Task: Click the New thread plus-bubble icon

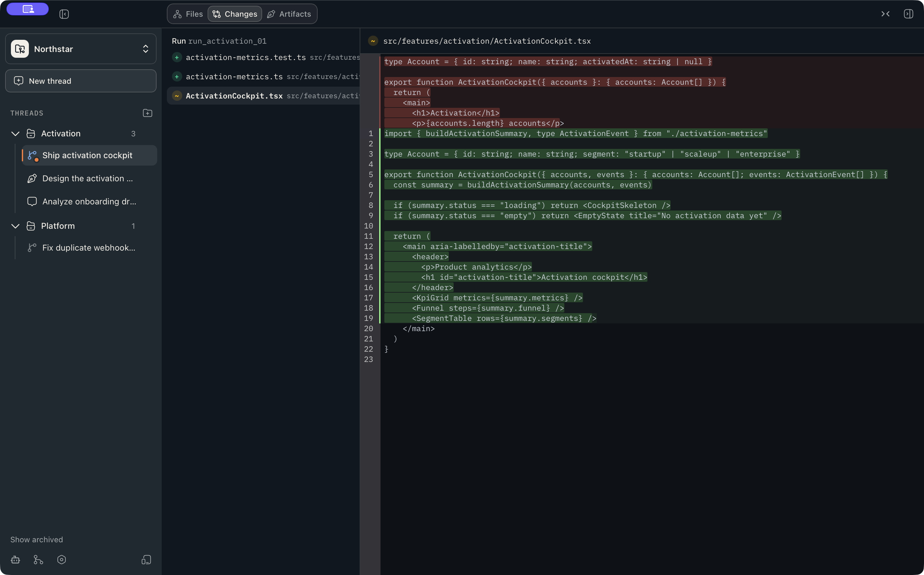Action: click(18, 81)
